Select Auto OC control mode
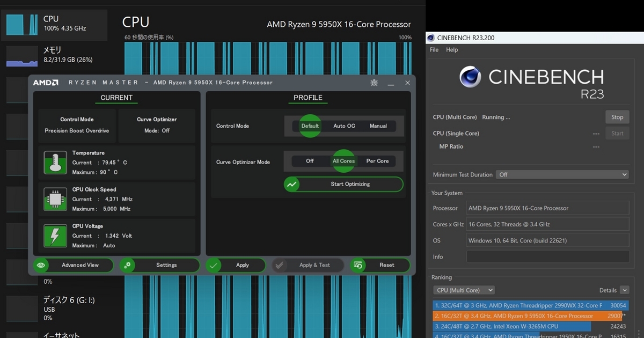644x338 pixels. click(x=344, y=126)
